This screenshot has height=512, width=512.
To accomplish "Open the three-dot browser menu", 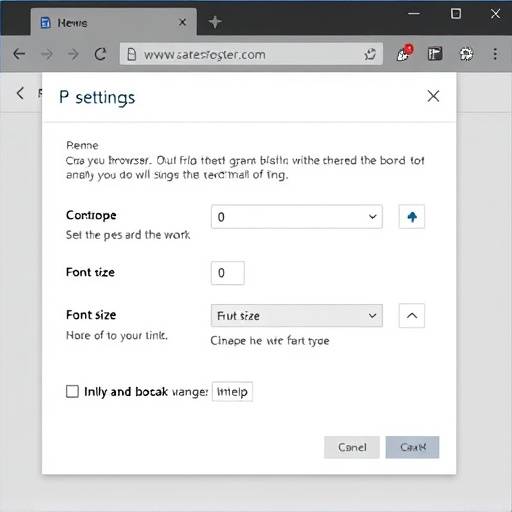I will click(x=495, y=54).
